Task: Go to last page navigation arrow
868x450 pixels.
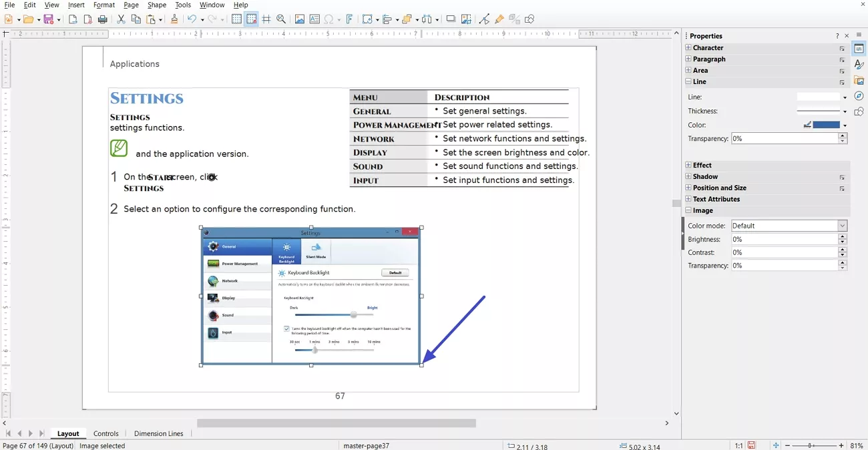Action: [x=42, y=434]
